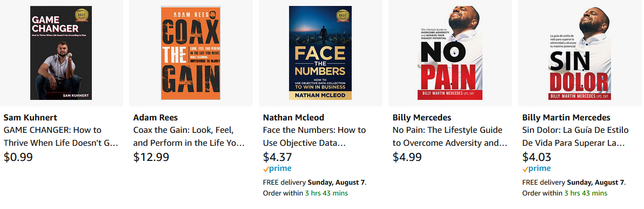Click the $12.99 price
Viewport: 644px width, 209px height.
151,157
